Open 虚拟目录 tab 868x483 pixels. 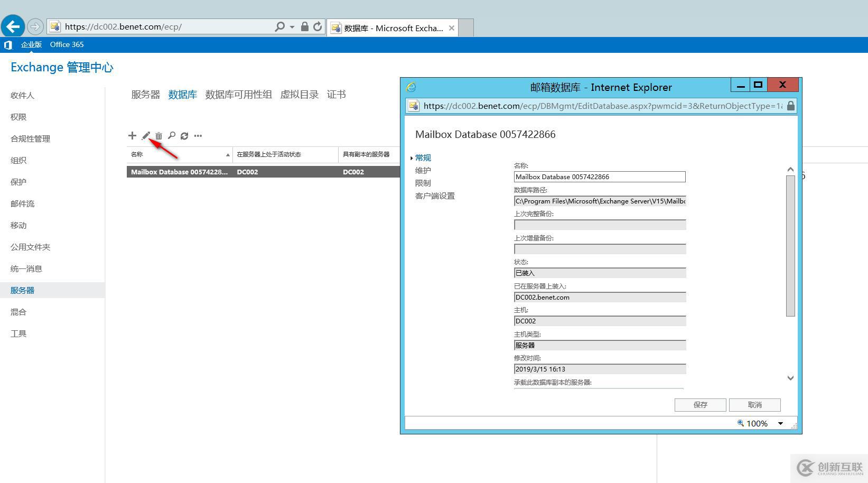tap(299, 95)
